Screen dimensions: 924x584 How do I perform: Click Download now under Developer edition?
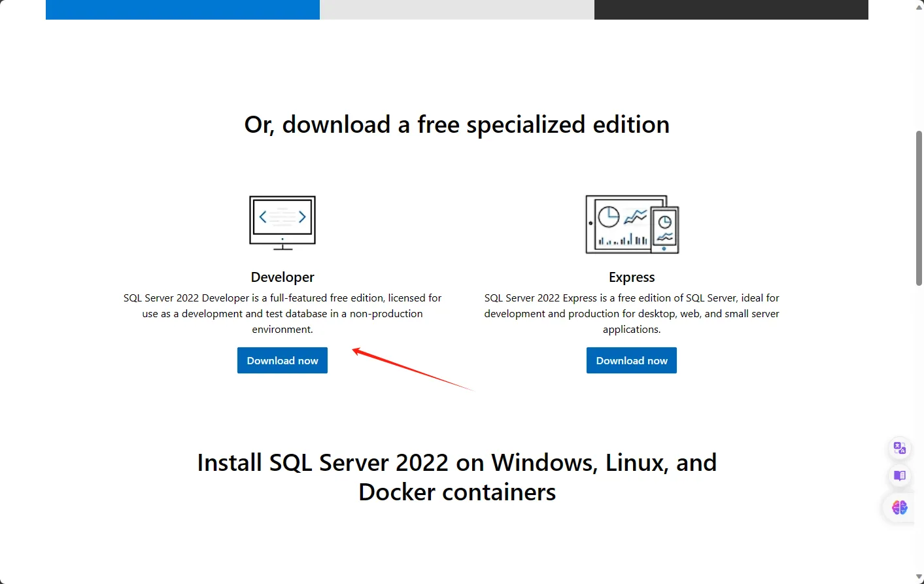[282, 360]
